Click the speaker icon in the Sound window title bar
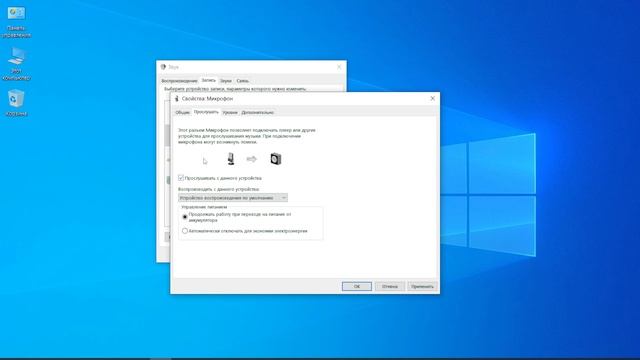This screenshot has height=360, width=640. [x=163, y=67]
